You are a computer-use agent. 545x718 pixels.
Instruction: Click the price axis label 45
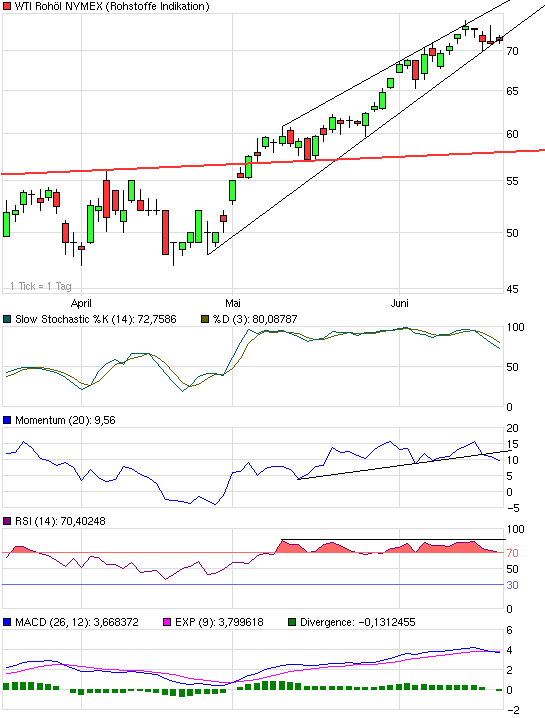click(x=512, y=289)
